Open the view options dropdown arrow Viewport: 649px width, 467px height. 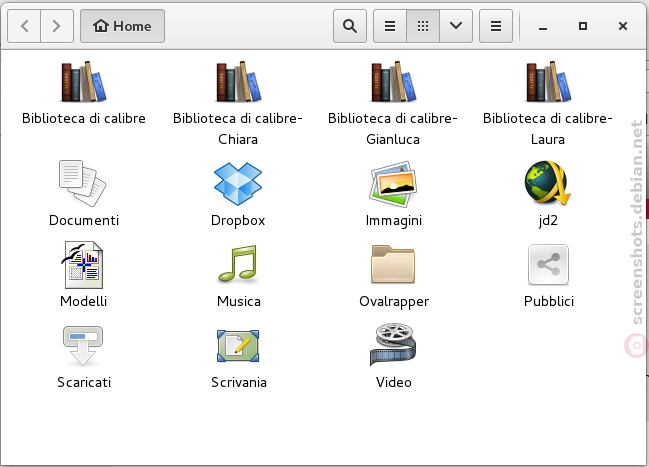456,26
